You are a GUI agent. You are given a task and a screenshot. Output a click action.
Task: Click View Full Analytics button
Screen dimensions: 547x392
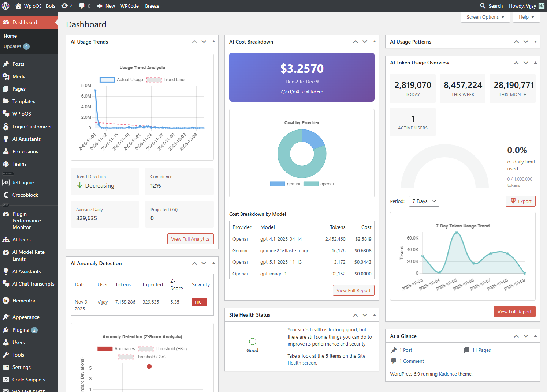(190, 239)
